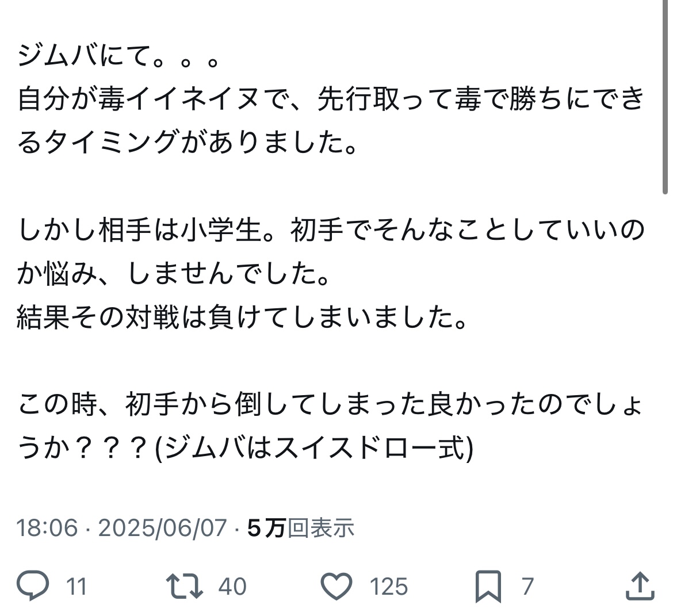673x616 pixels.
Task: Repost the tweet with the retweet arrows icon
Action: 185,586
